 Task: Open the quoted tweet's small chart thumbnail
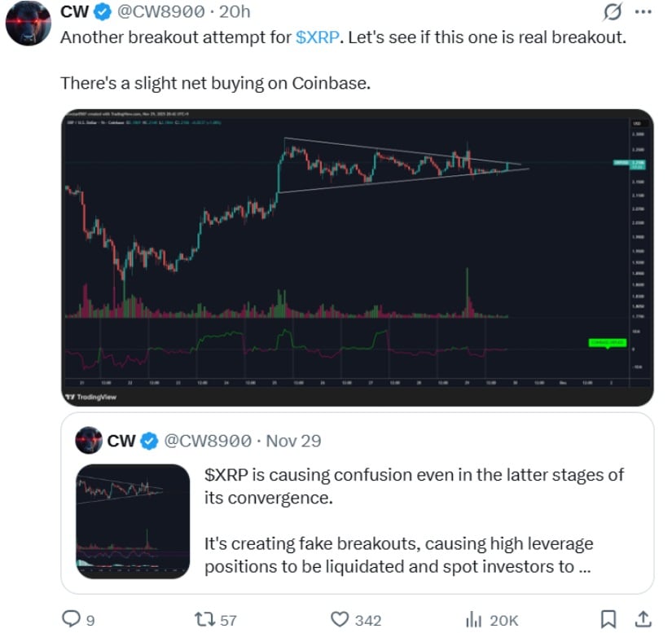[x=132, y=521]
